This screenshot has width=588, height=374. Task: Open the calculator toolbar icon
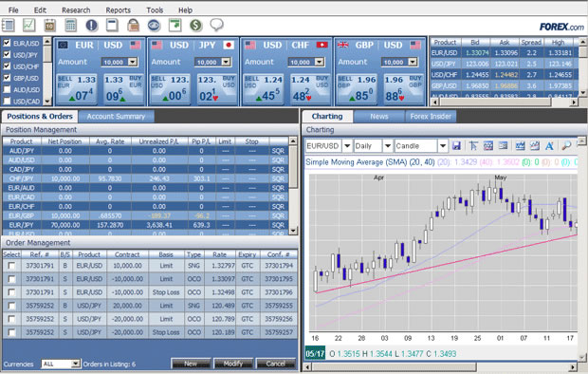pyautogui.click(x=70, y=26)
